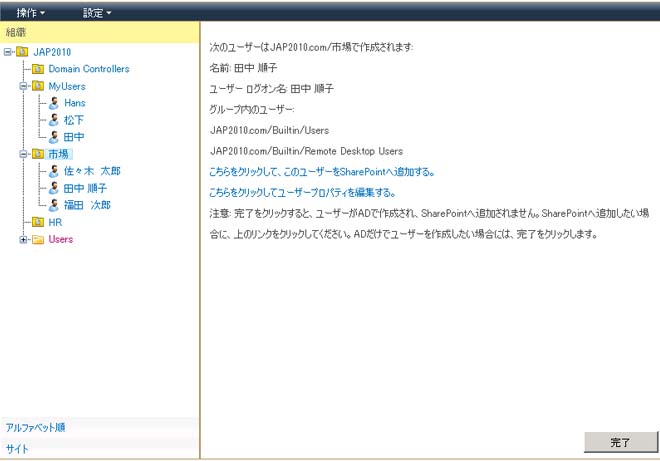Click the HR folder icon

coord(38,222)
